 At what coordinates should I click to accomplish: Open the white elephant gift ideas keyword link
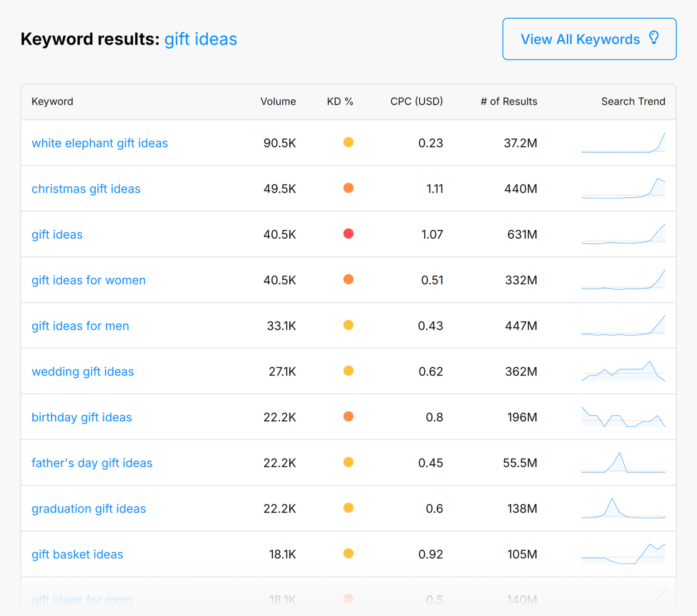pos(99,143)
